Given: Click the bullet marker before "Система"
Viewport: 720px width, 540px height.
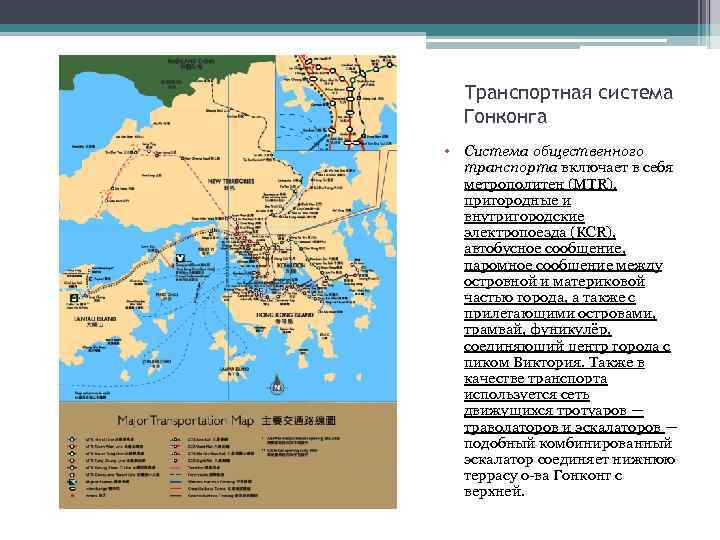Looking at the screenshot, I should click(446, 151).
